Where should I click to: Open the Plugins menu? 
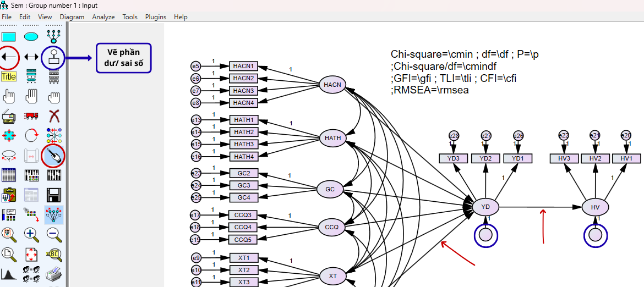tap(156, 17)
